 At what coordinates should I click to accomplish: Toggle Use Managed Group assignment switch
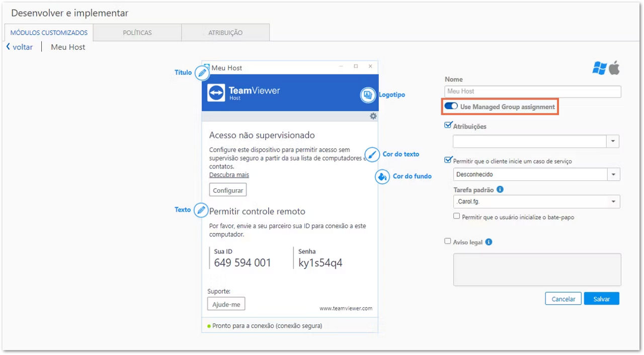tap(451, 106)
